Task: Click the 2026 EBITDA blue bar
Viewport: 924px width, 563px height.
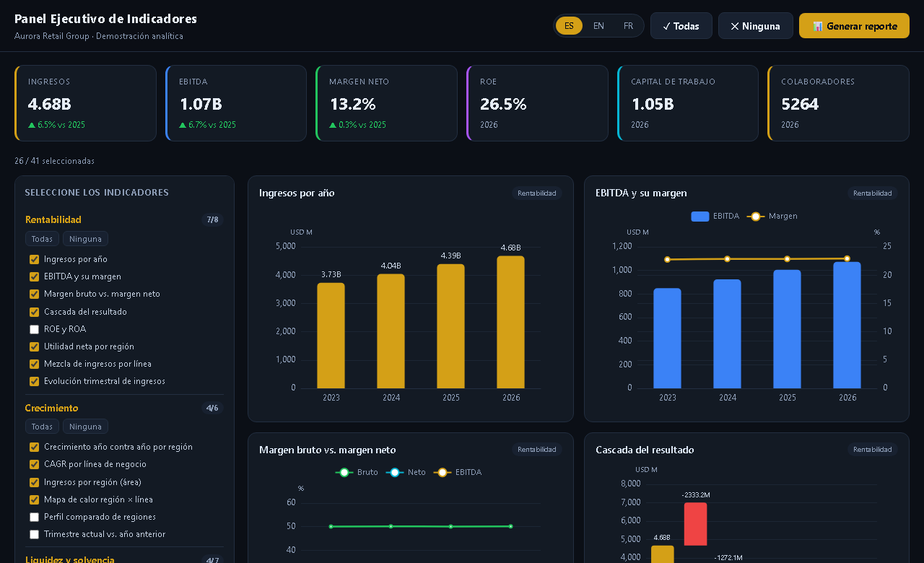Action: coord(847,325)
